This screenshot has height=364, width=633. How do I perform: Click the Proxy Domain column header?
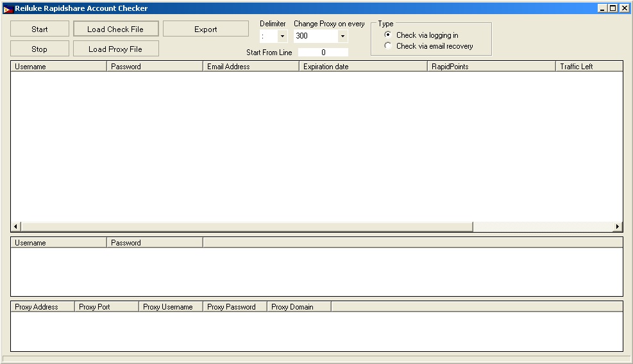(300, 307)
